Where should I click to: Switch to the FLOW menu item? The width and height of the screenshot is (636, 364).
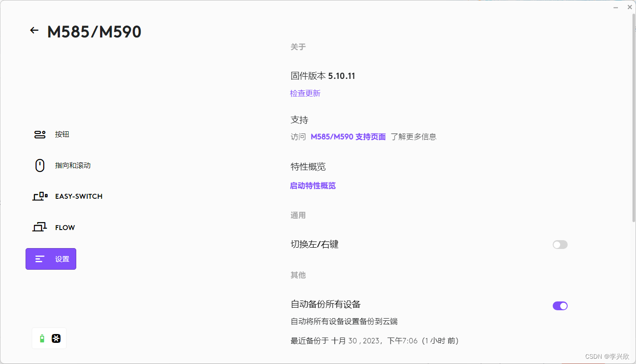tap(65, 228)
